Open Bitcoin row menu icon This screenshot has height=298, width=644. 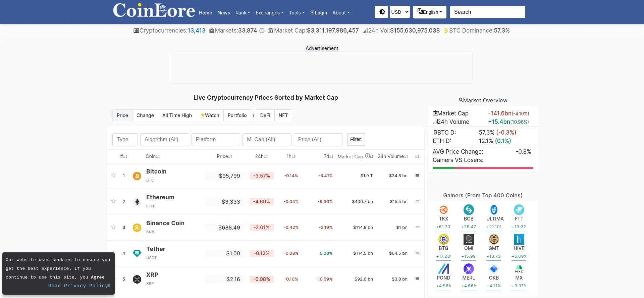tap(417, 176)
